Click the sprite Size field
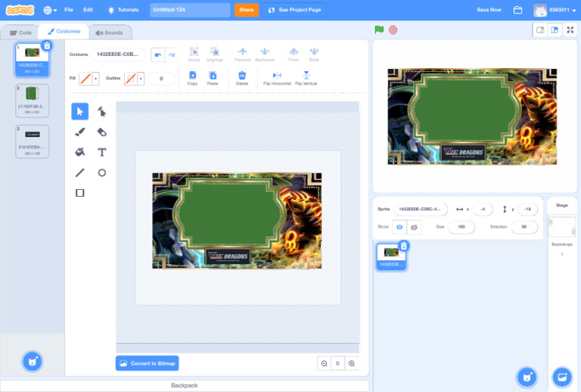581x392 pixels. (x=461, y=227)
